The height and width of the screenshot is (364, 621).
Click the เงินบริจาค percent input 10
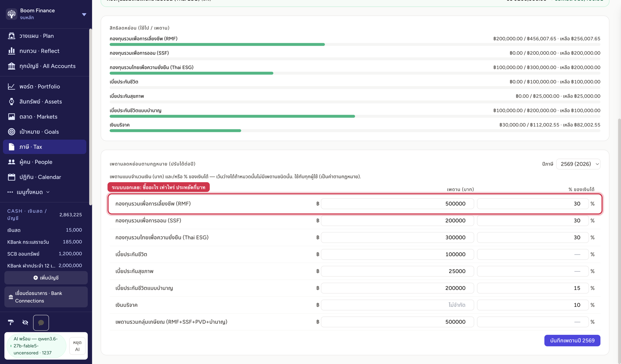(x=533, y=305)
